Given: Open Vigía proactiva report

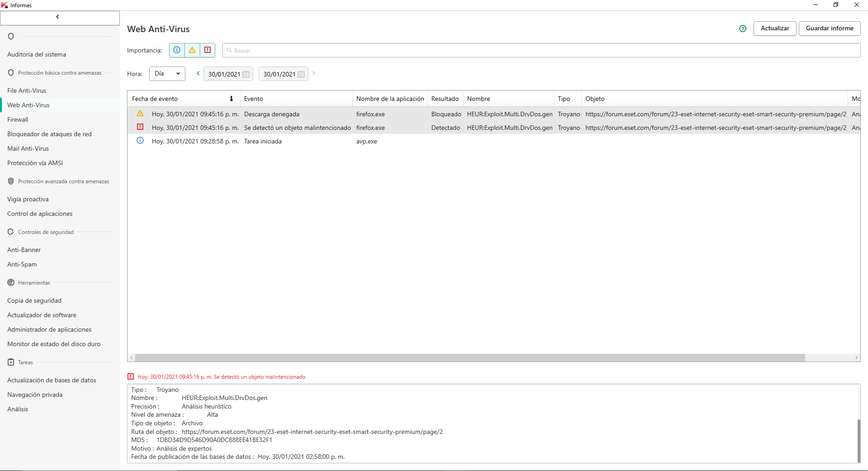Looking at the screenshot, I should tap(28, 199).
